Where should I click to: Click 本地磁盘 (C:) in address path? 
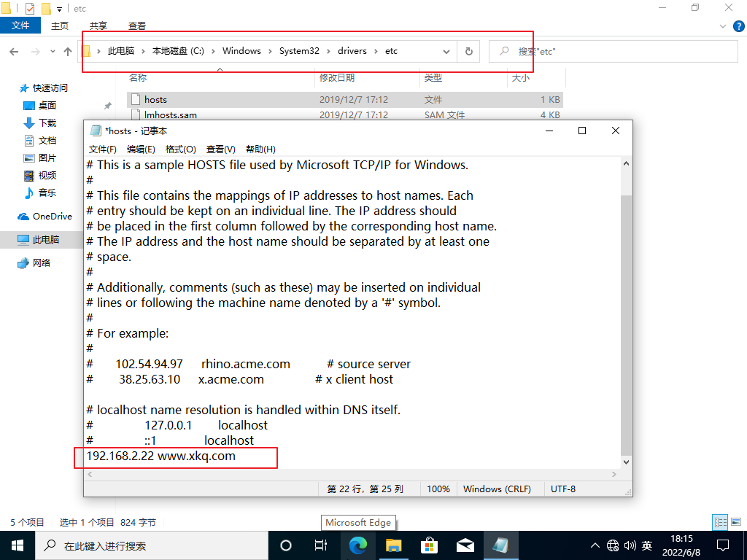tap(178, 51)
